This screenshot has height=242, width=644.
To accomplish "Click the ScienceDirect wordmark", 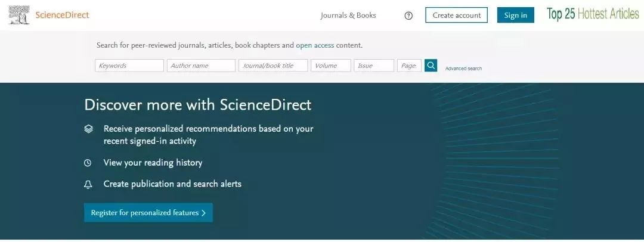I will 62,15.
